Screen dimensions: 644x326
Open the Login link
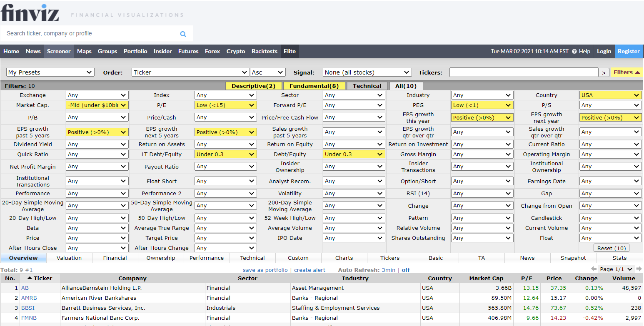604,52
